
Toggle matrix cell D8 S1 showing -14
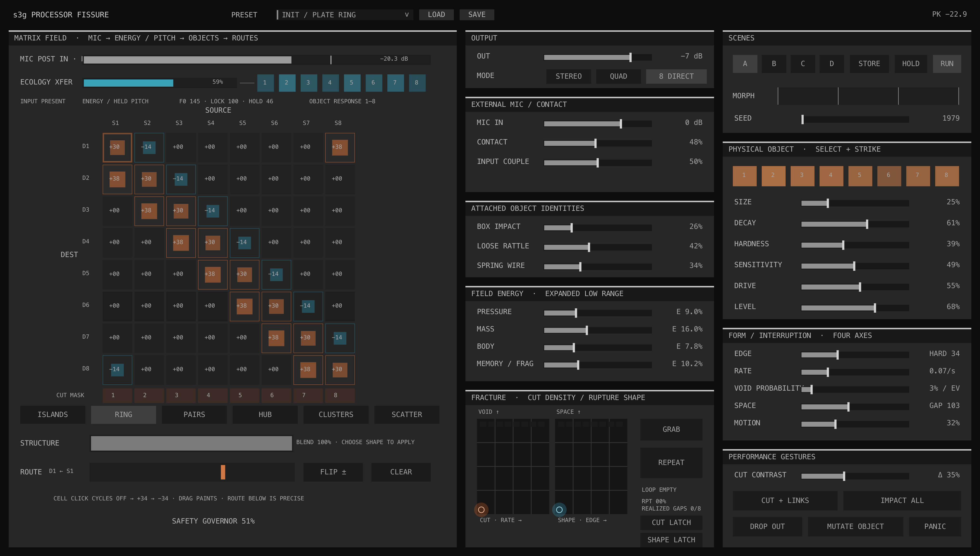pyautogui.click(x=117, y=370)
